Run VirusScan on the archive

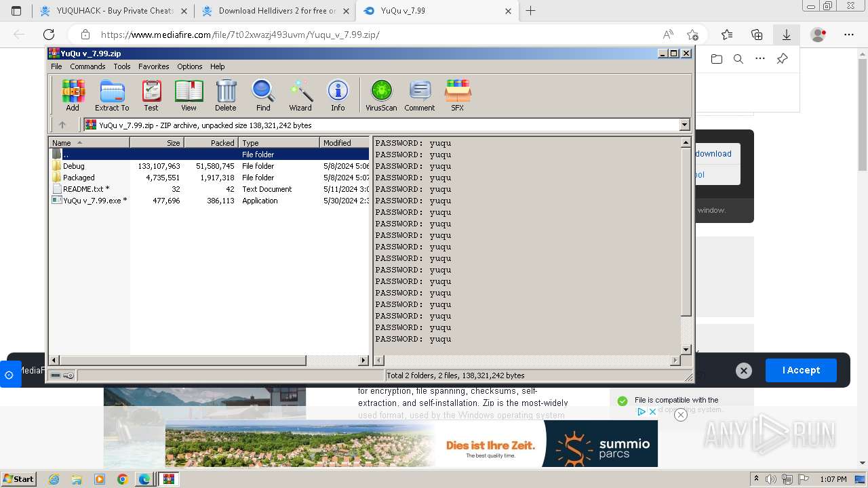381,95
